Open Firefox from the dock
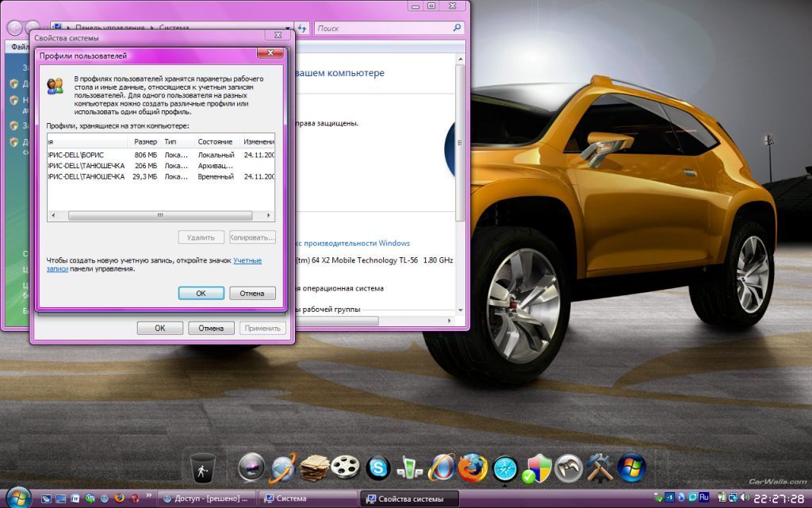This screenshot has width=812, height=508. [x=473, y=468]
